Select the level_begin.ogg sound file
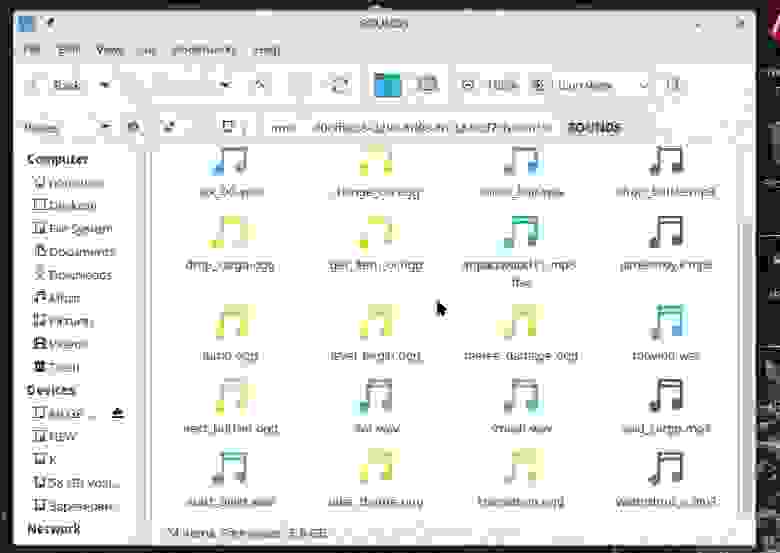Screen dimensions: 780x553 point(376,334)
